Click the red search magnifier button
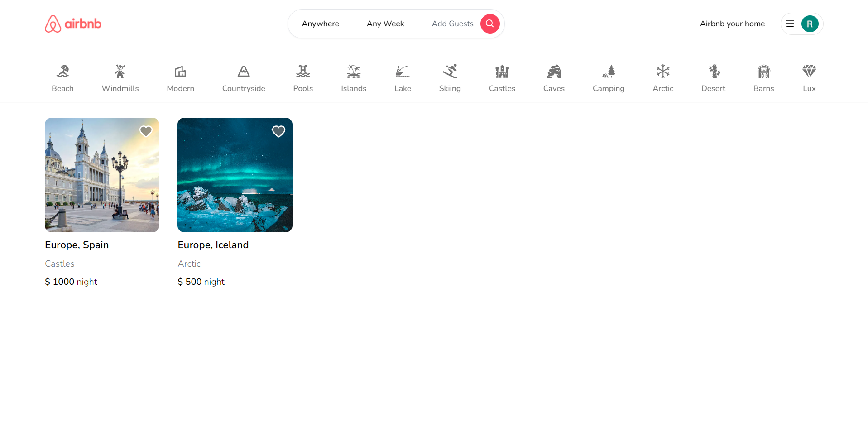The height and width of the screenshot is (422, 868). tap(490, 24)
